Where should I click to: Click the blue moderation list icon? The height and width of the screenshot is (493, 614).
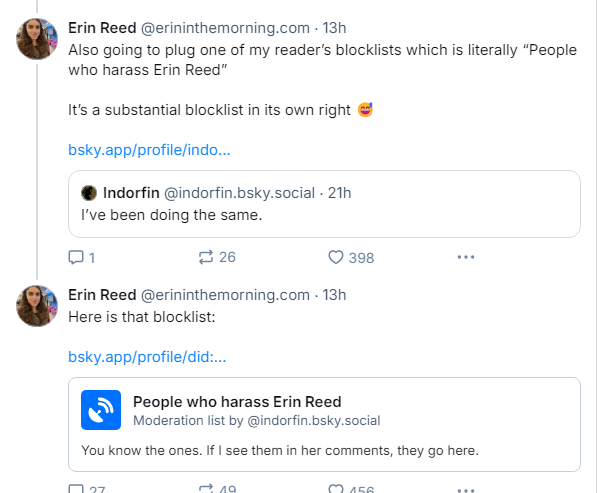(x=101, y=410)
